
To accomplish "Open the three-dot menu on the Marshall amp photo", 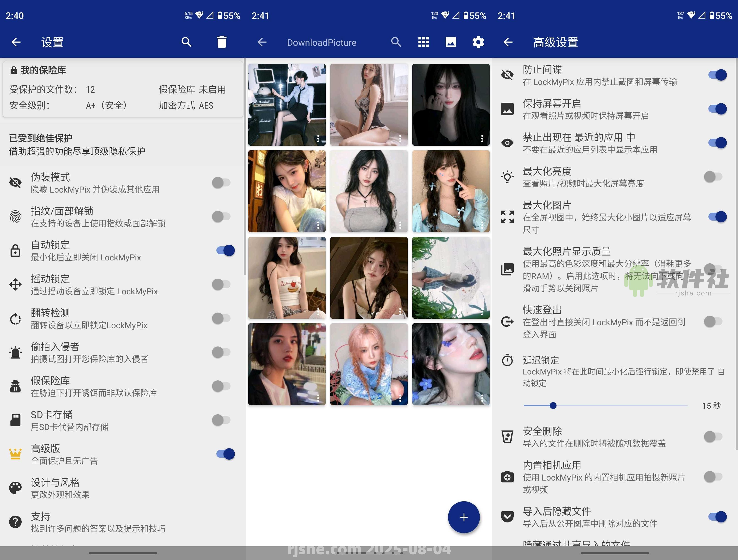I will (x=318, y=138).
